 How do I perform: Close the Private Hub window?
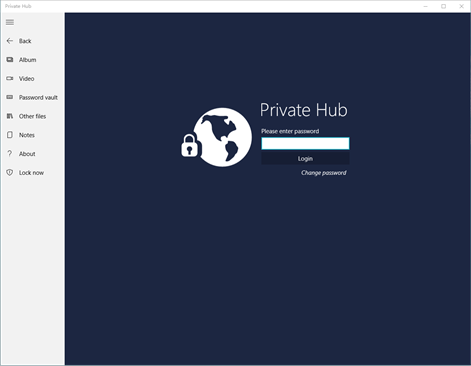click(x=462, y=6)
